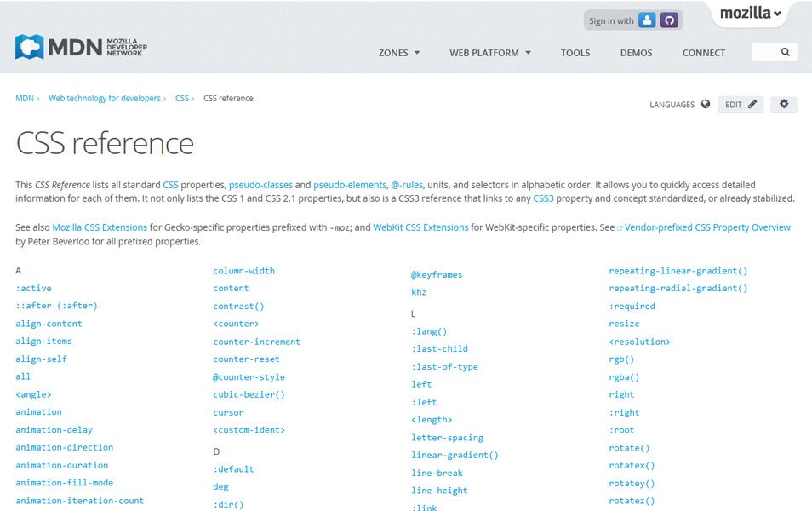The width and height of the screenshot is (812, 511).
Task: Click the WebKit CSS Extensions link
Action: click(x=420, y=227)
